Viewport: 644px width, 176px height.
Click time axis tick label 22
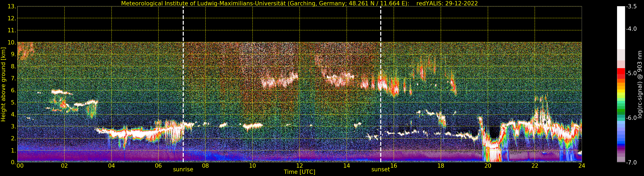535,166
